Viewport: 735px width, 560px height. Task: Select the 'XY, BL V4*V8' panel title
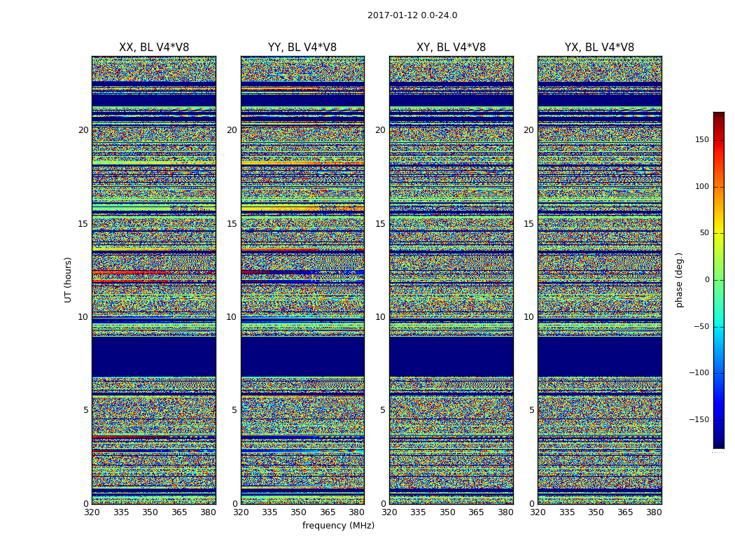pyautogui.click(x=451, y=48)
